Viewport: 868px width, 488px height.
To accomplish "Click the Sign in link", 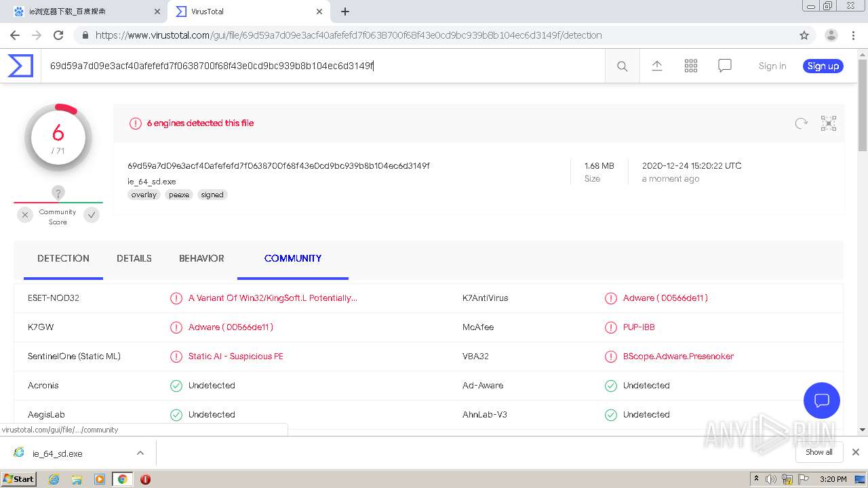I will [x=772, y=66].
